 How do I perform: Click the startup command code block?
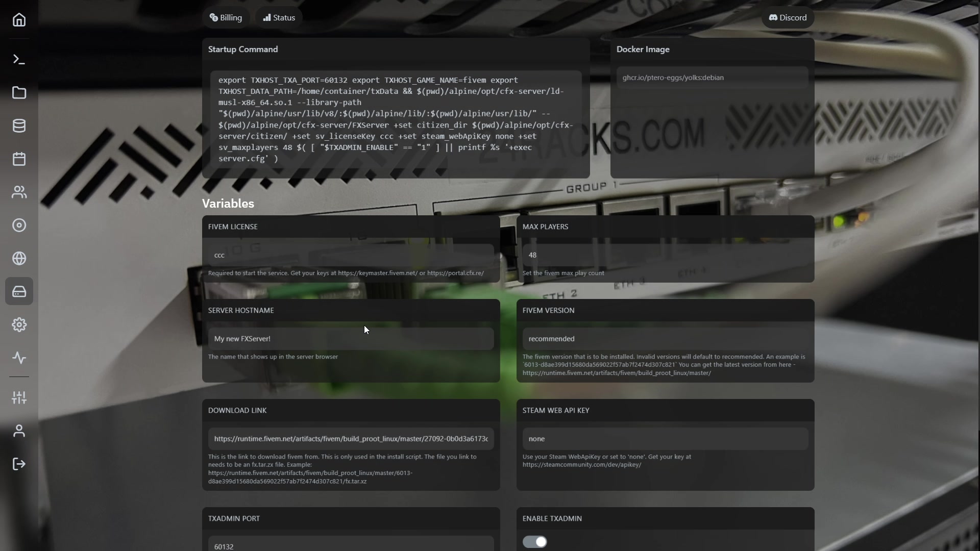click(x=396, y=119)
